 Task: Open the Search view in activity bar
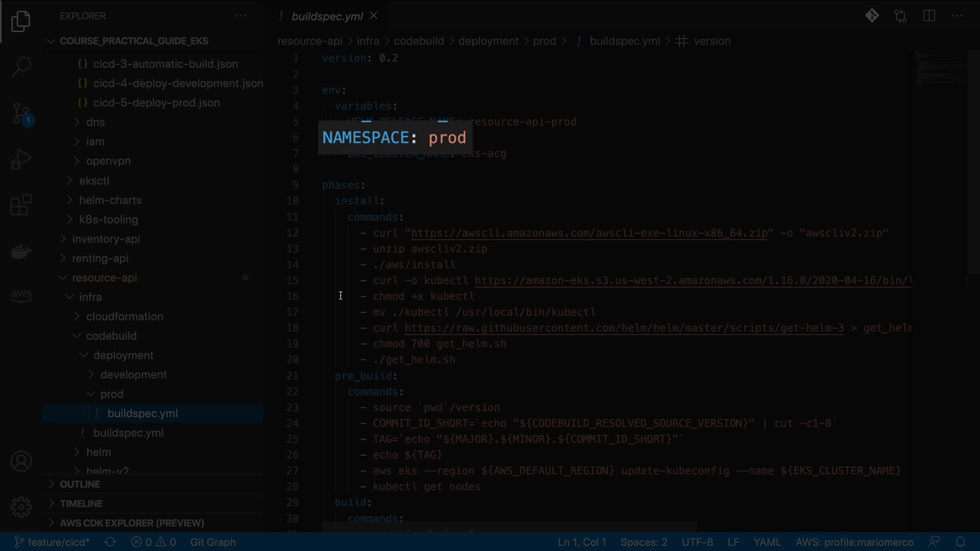point(21,67)
